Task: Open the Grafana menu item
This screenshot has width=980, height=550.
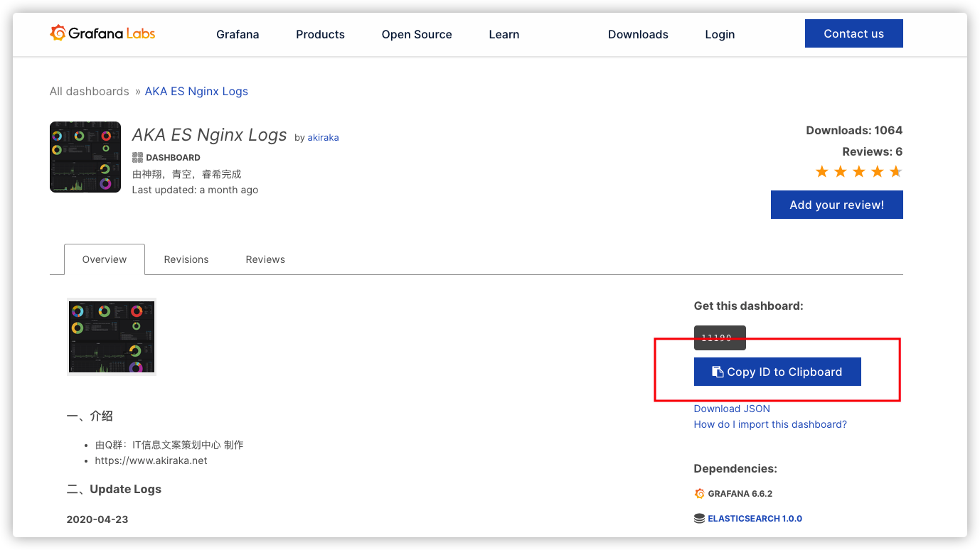Action: pyautogui.click(x=238, y=34)
